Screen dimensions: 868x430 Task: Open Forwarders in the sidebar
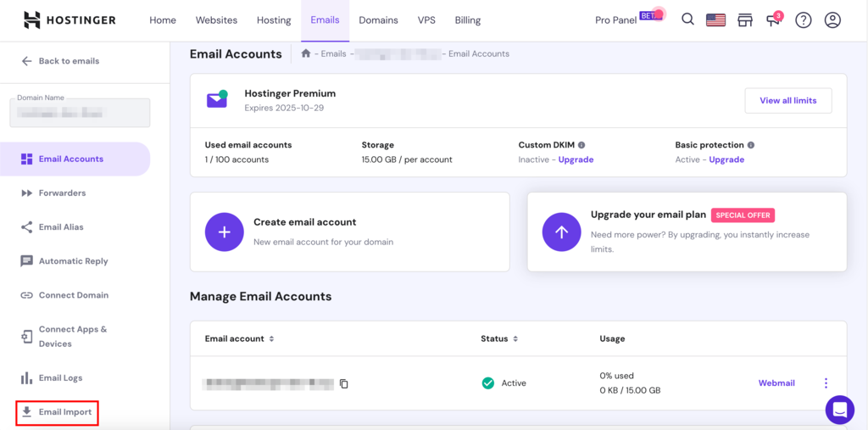(62, 193)
